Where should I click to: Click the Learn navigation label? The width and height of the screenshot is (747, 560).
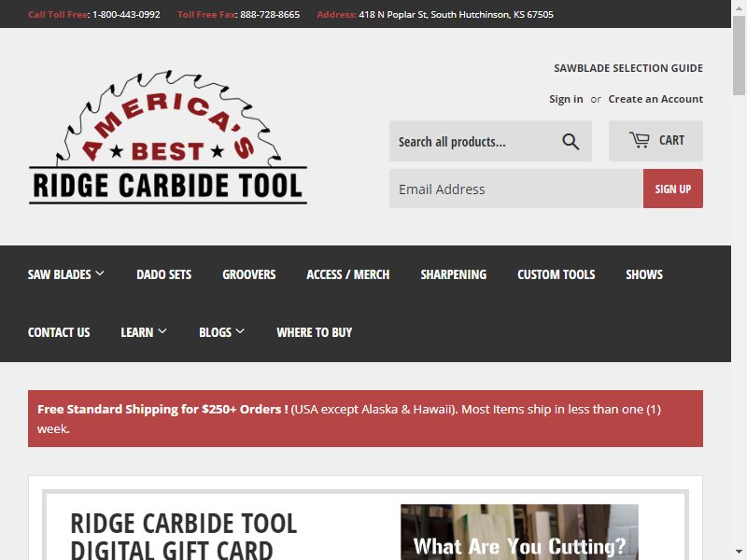pyautogui.click(x=136, y=332)
